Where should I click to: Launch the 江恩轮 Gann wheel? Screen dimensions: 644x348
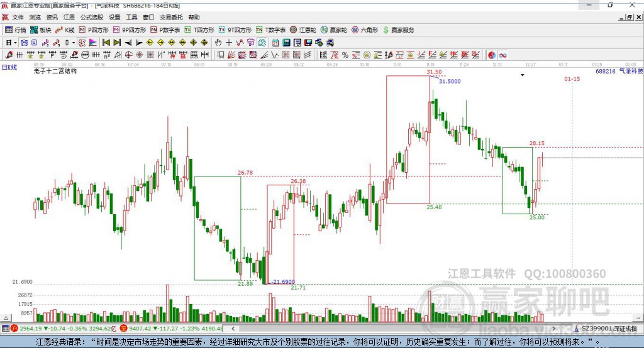(303, 30)
